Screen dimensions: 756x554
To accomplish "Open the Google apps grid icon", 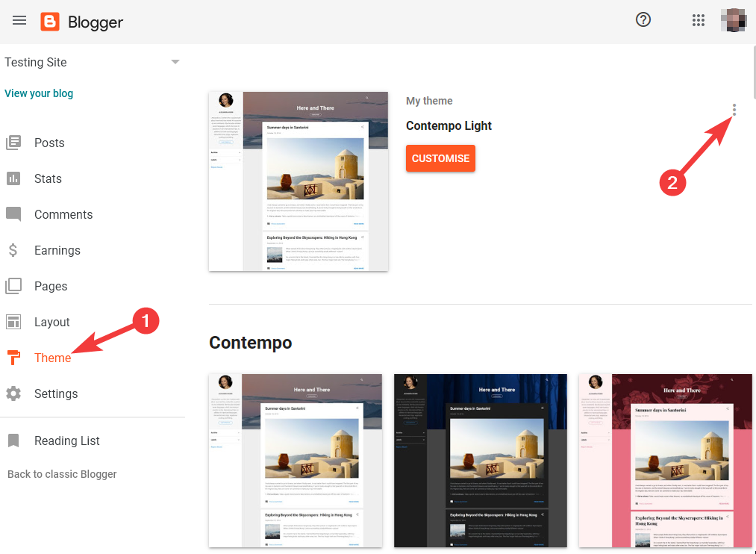I will [698, 20].
